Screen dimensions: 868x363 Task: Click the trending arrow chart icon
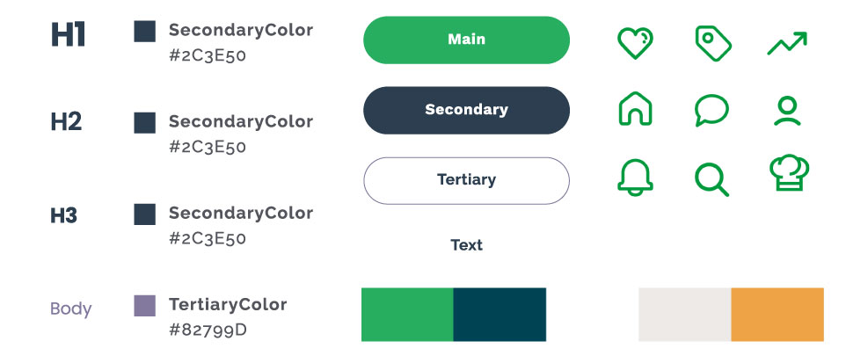coord(786,44)
